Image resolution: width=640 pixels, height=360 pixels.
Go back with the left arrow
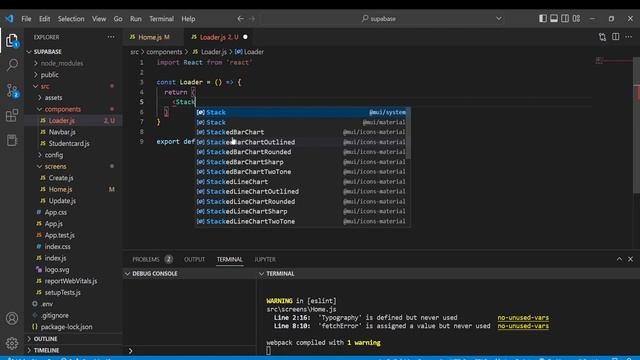(x=240, y=19)
